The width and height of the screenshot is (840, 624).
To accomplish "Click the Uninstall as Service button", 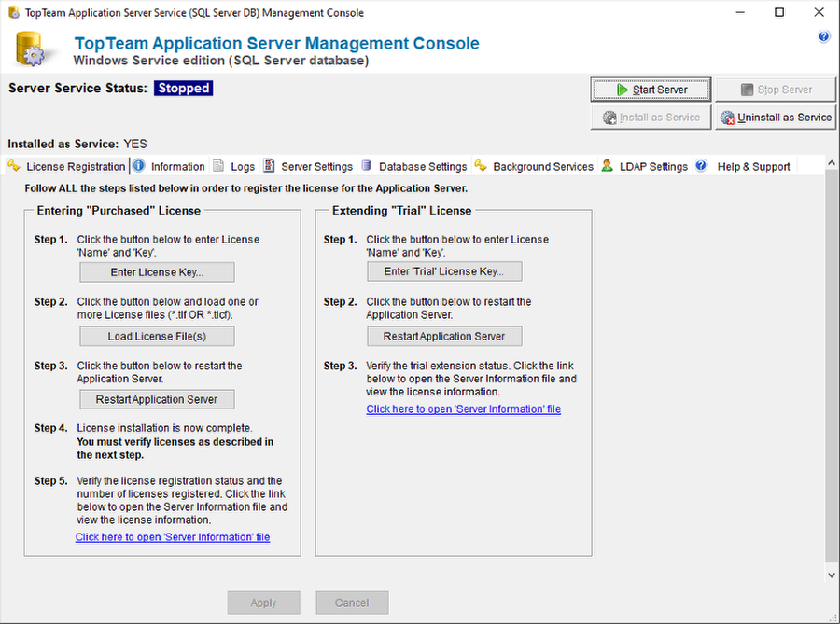I will pyautogui.click(x=776, y=118).
